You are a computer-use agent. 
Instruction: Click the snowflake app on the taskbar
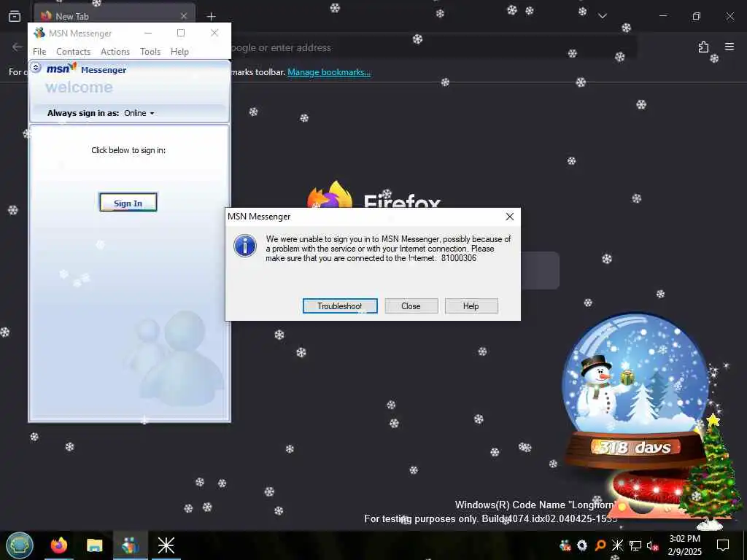166,545
